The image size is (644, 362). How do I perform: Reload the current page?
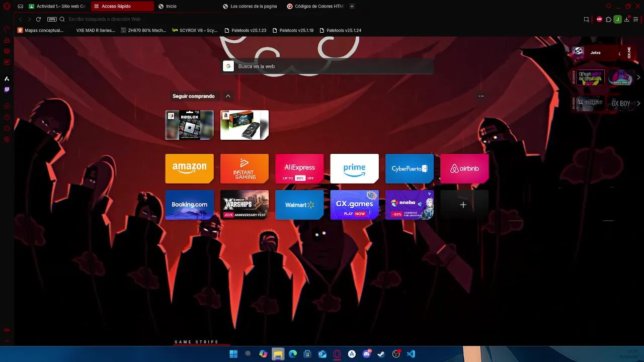pyautogui.click(x=38, y=19)
